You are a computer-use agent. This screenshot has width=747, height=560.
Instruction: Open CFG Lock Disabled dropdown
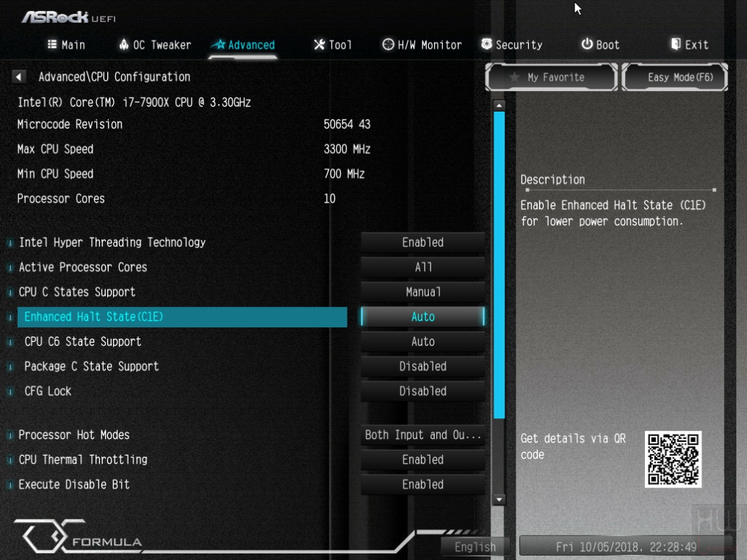[422, 391]
